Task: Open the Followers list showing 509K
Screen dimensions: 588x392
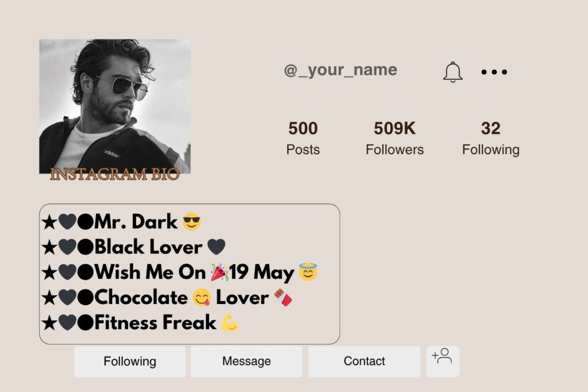Action: coord(395,138)
